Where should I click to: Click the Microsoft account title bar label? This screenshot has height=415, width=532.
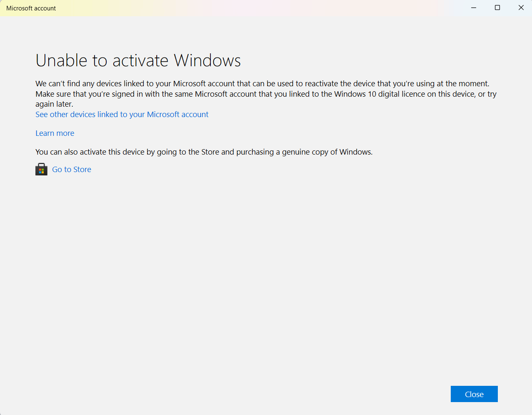[31, 8]
